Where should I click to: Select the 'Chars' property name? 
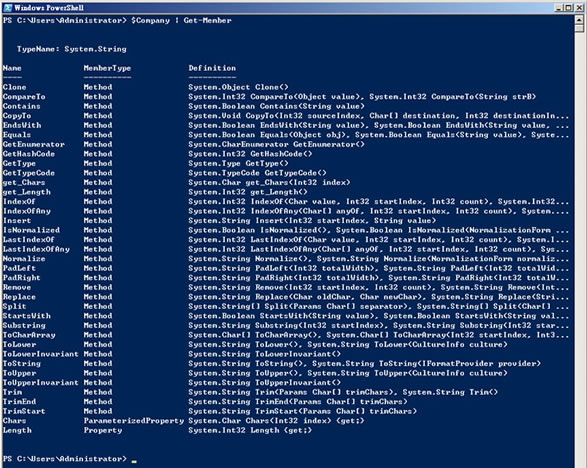[14, 421]
